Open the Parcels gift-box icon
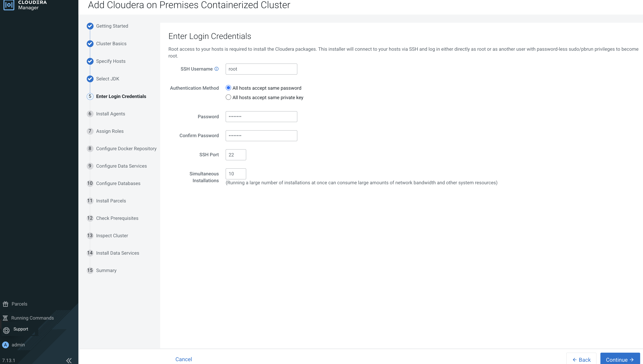The image size is (643, 364). pos(5,304)
